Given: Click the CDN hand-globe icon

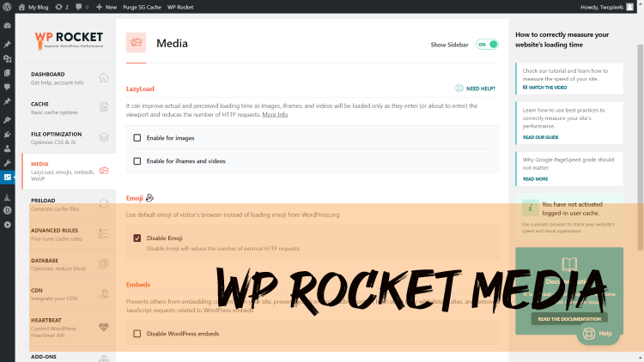Looking at the screenshot, I should (x=104, y=294).
